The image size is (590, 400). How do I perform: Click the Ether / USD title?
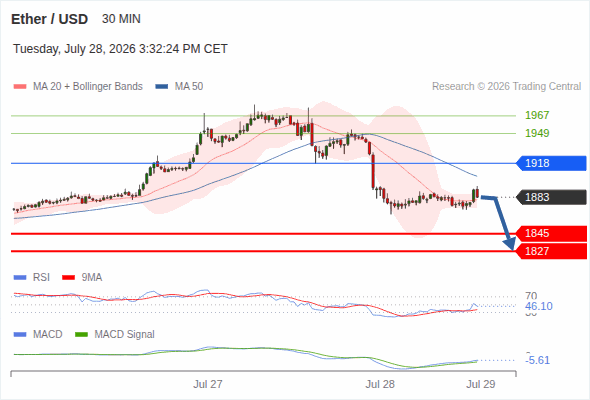[x=49, y=19]
